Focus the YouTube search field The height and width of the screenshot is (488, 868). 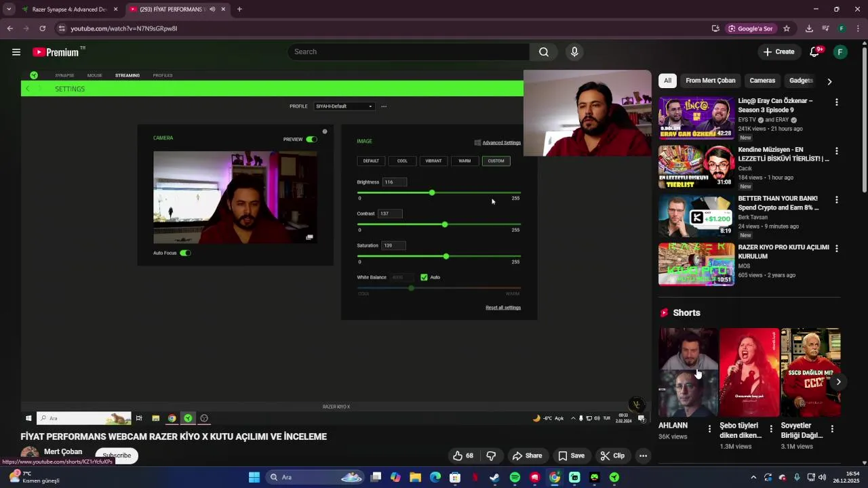pyautogui.click(x=409, y=52)
